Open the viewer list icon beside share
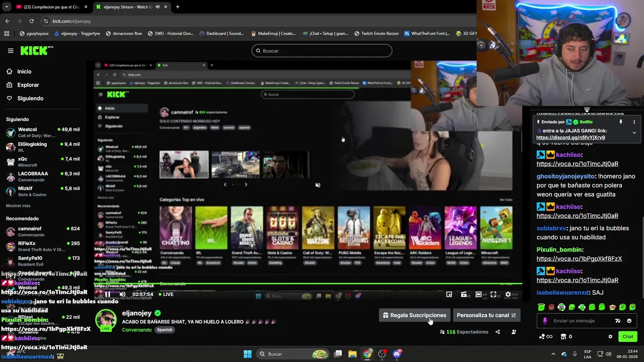The height and width of the screenshot is (362, 644). 514,332
